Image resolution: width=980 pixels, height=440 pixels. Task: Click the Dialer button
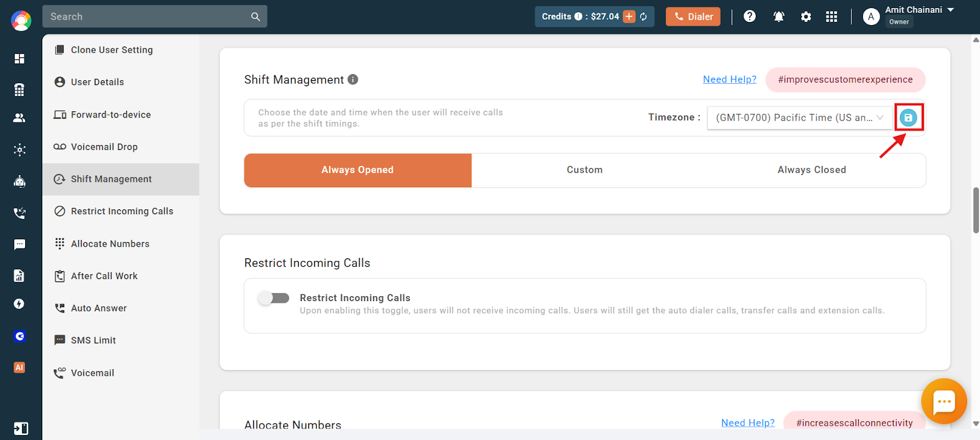(693, 17)
